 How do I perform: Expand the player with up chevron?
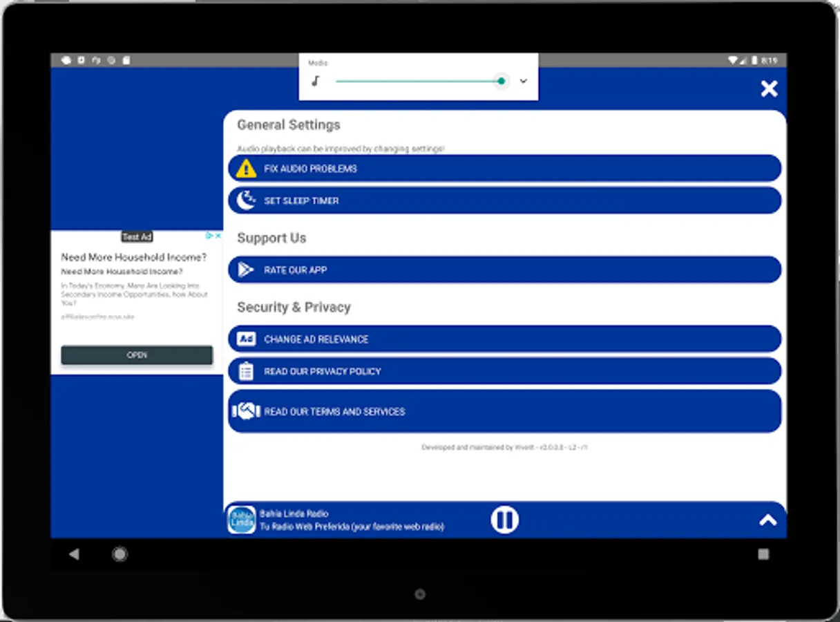[x=768, y=520]
